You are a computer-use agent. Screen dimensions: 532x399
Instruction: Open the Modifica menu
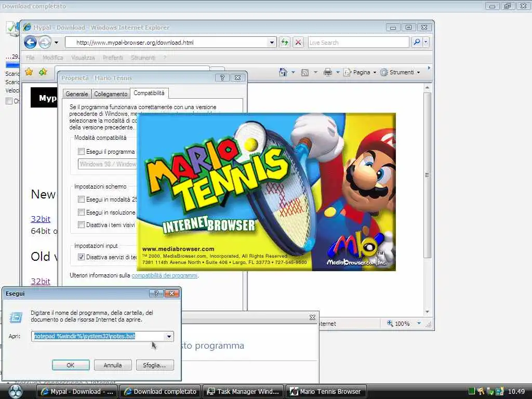click(x=52, y=58)
